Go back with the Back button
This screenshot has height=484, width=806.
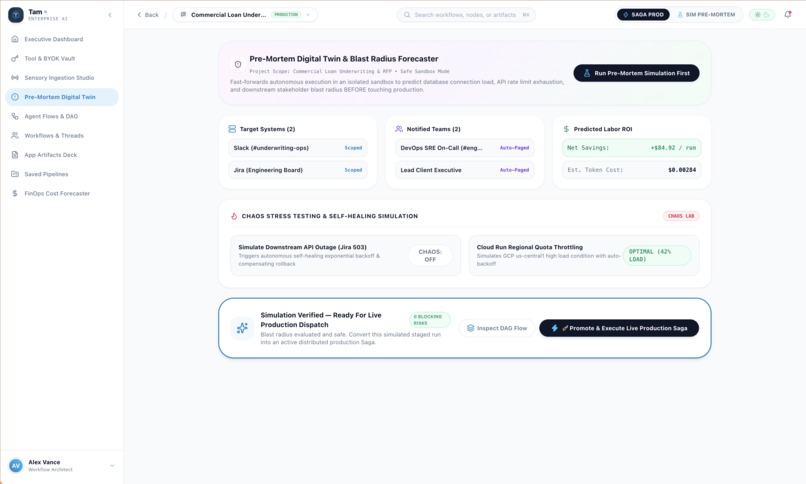[x=148, y=15]
